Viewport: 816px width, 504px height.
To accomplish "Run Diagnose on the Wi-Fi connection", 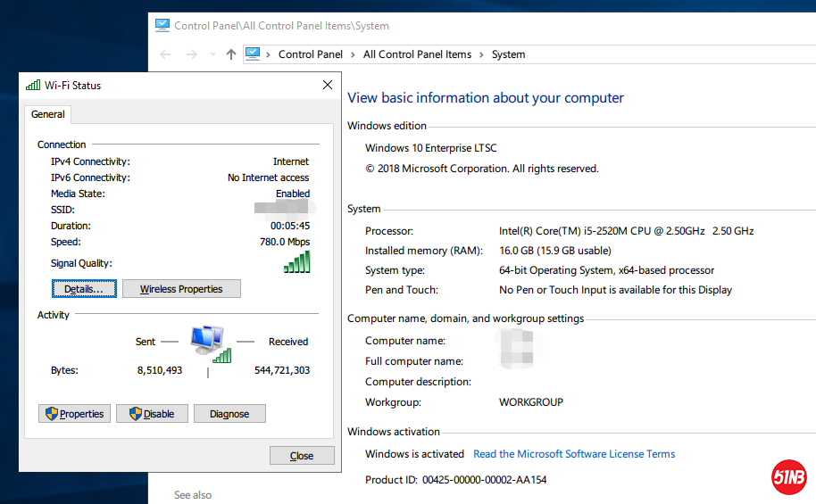I will tap(229, 414).
